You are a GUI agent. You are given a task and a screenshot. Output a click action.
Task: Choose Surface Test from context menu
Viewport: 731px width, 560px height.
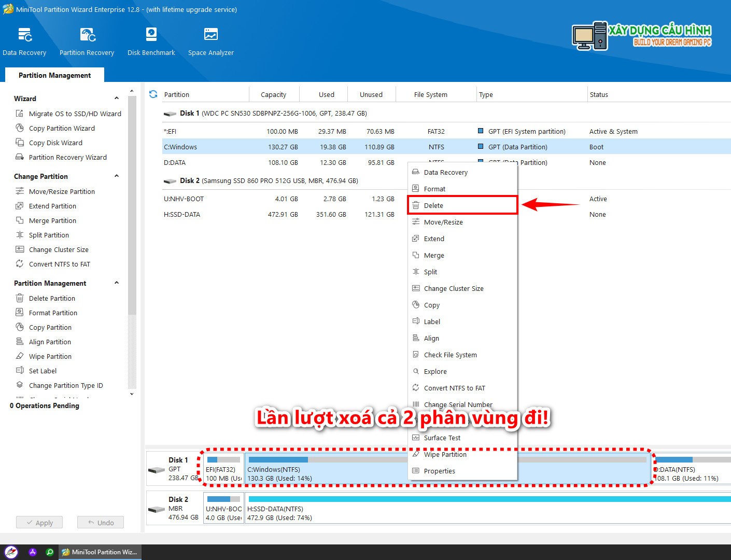pos(462,438)
